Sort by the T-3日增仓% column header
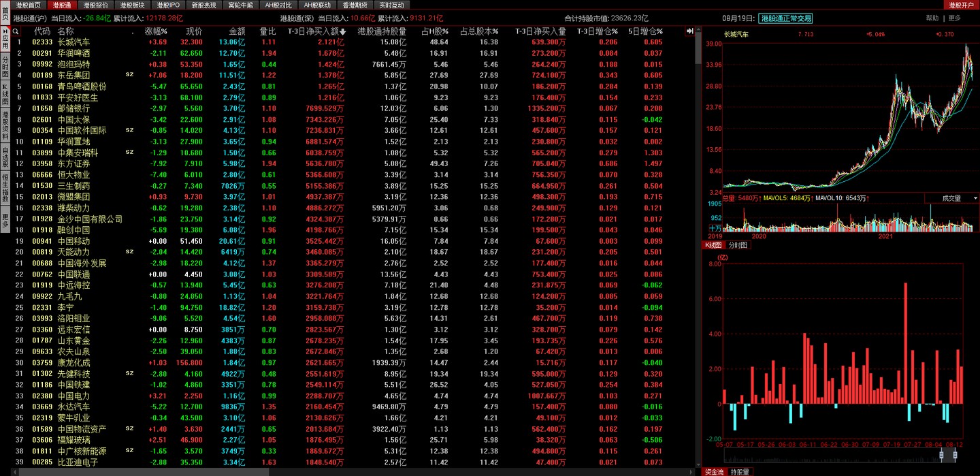 click(598, 31)
